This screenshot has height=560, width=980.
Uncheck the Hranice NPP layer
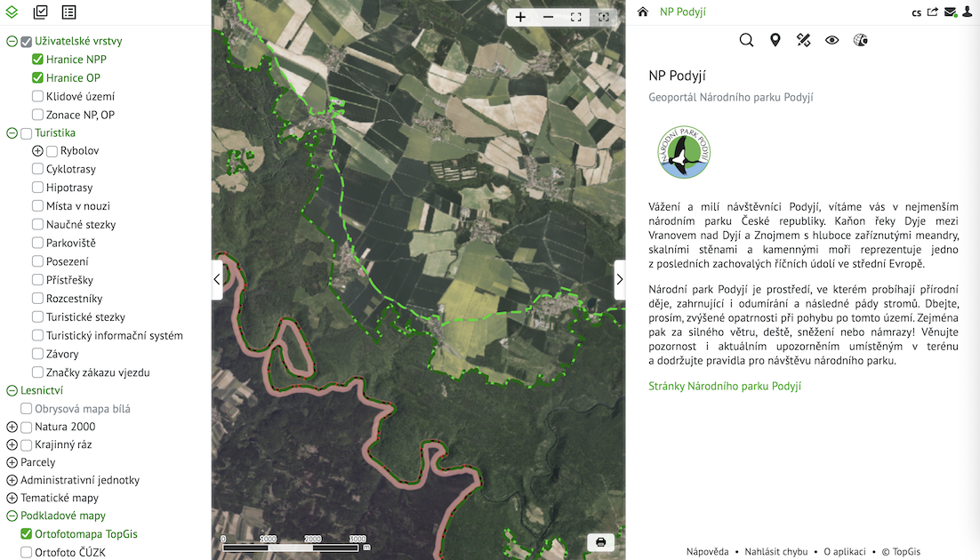coord(37,60)
